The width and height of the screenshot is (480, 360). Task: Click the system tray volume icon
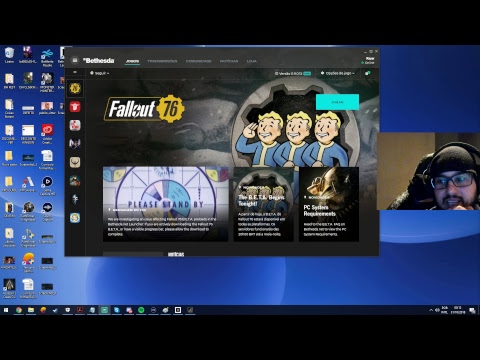[x=437, y=310]
